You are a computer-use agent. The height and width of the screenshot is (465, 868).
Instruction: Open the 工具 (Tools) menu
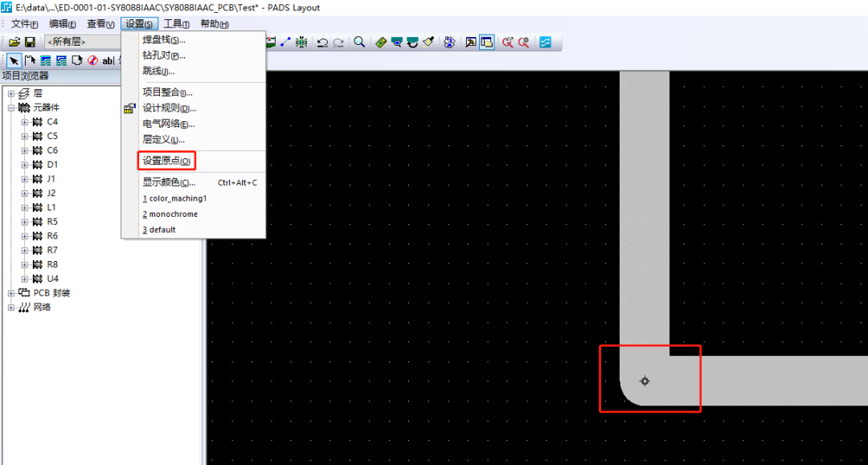(x=176, y=24)
